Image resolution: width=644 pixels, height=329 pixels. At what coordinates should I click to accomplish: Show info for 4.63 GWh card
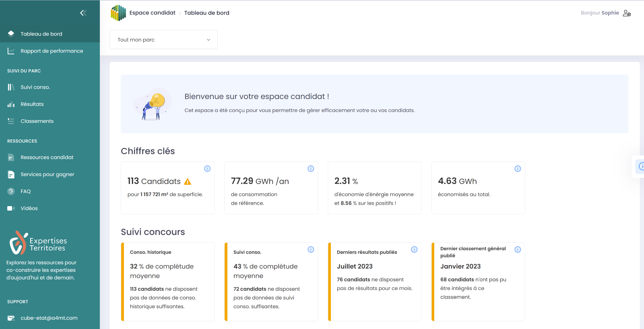(518, 169)
